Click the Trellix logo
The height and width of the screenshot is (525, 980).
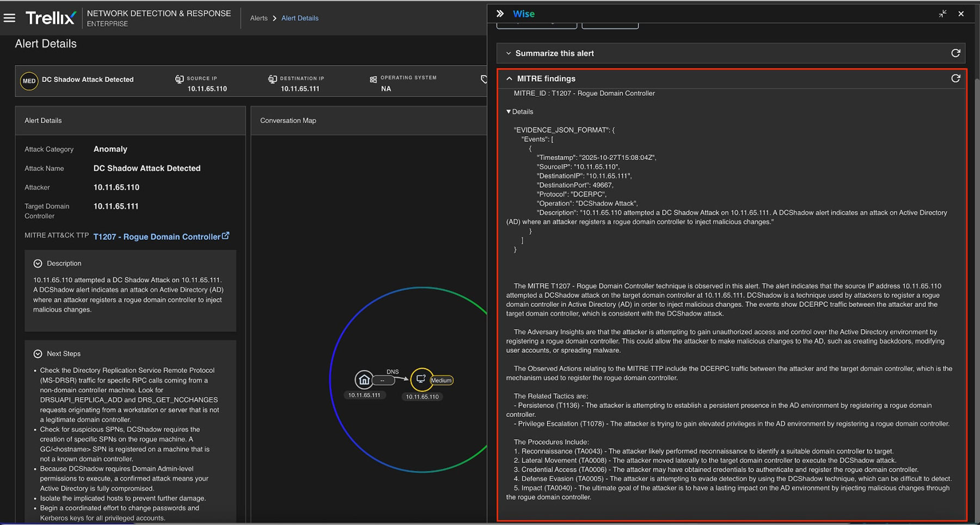coord(50,18)
